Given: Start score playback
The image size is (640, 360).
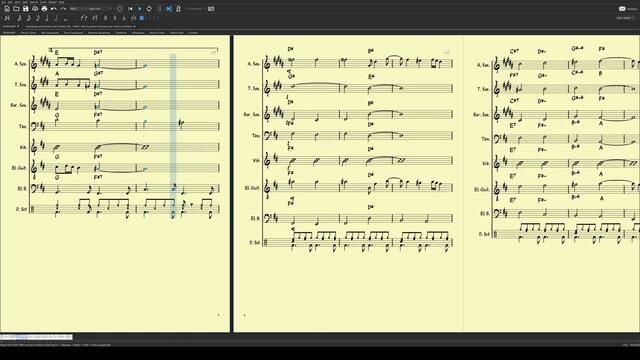Looking at the screenshot, I should [x=140, y=9].
